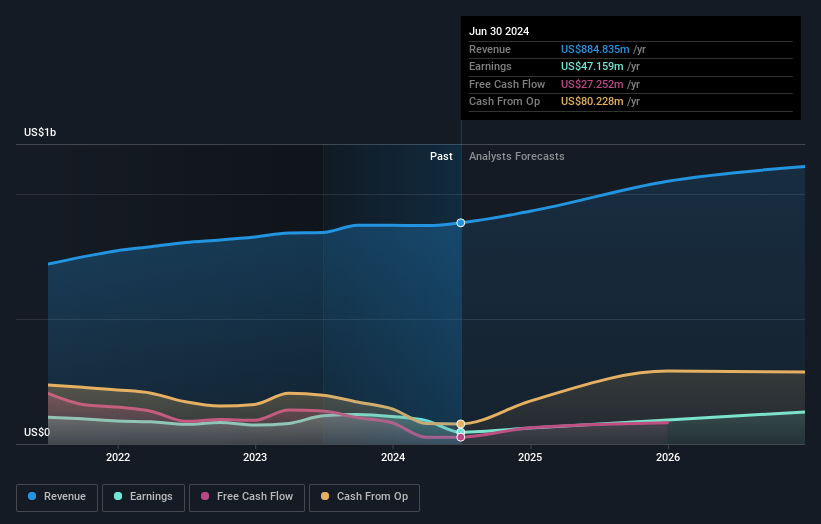This screenshot has height=524, width=821.
Task: Click the orange Cash From Op data point marker
Action: 461,424
